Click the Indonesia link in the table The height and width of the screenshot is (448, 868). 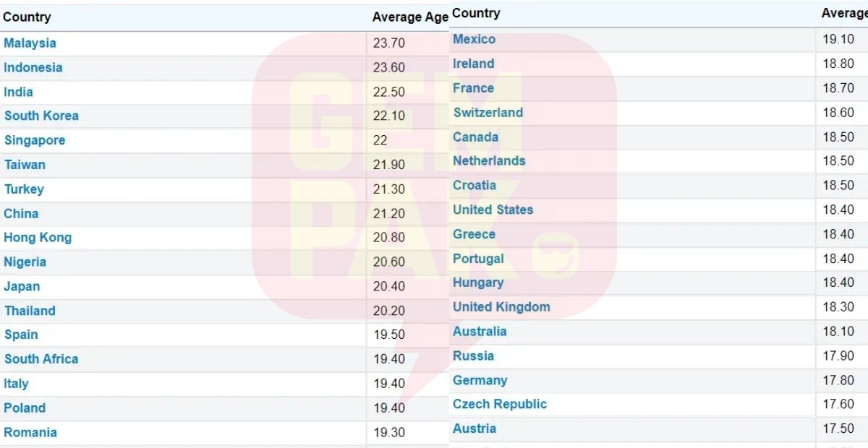pyautogui.click(x=33, y=68)
